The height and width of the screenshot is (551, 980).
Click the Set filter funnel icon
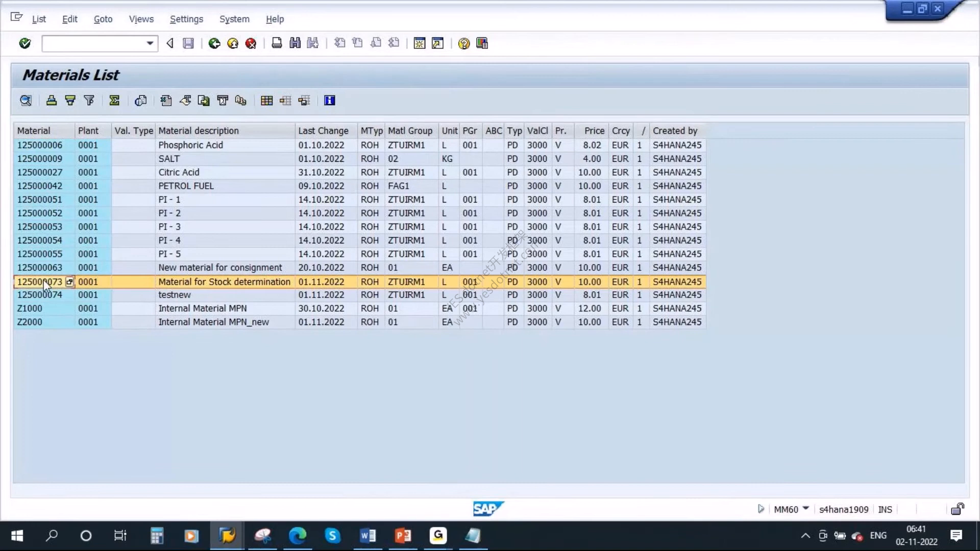click(89, 101)
